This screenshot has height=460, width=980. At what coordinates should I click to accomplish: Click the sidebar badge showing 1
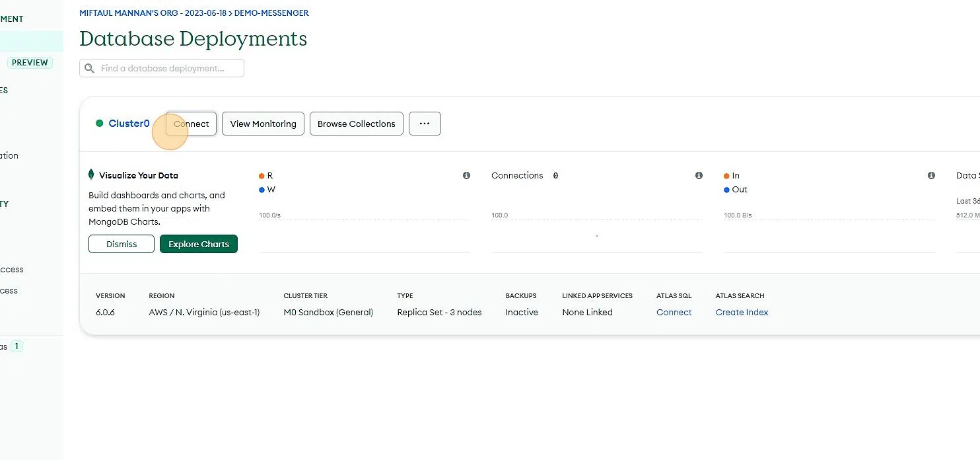17,346
